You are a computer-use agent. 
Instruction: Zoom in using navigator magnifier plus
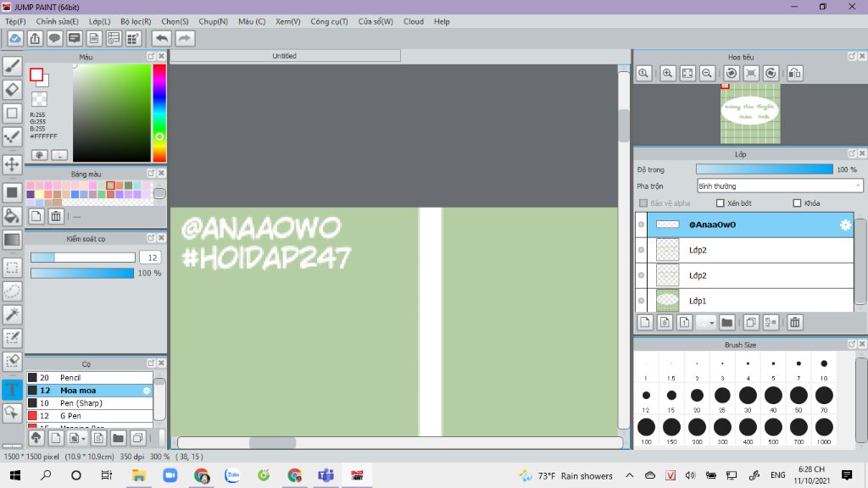[x=668, y=73]
